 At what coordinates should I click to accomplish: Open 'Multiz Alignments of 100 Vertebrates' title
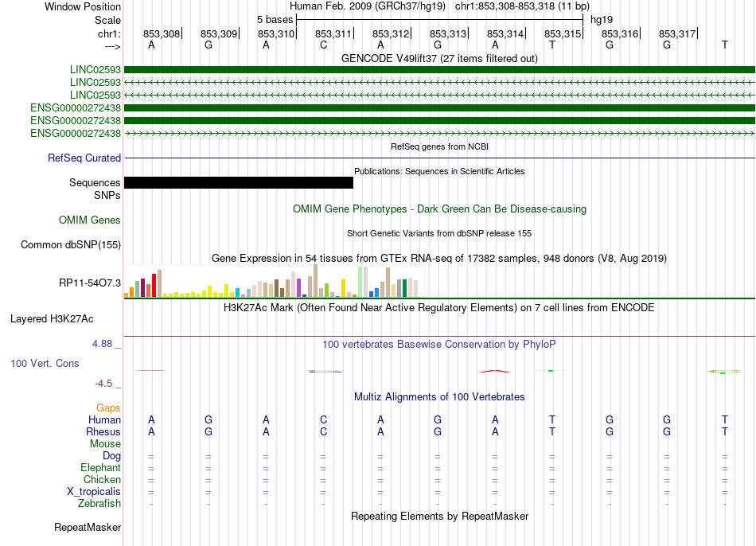[x=439, y=397]
